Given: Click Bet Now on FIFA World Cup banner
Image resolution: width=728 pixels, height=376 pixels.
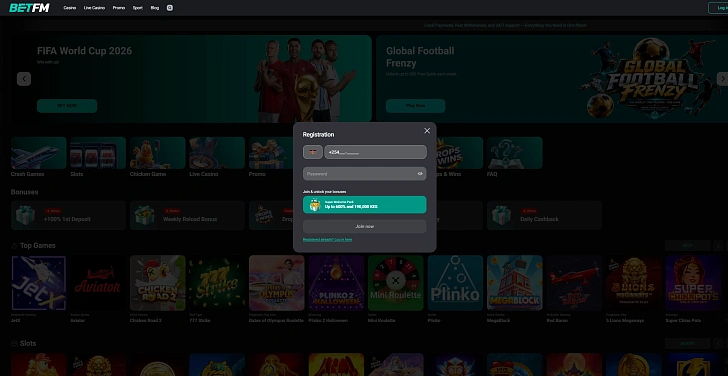Looking at the screenshot, I should pos(67,106).
